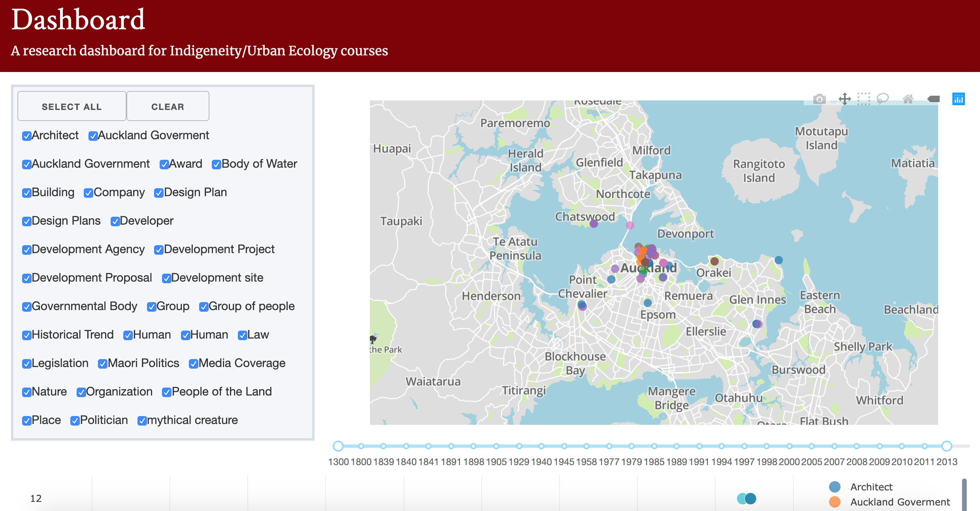This screenshot has width=980, height=511.
Task: Uncheck the Maori Politics checkbox
Action: 103,364
